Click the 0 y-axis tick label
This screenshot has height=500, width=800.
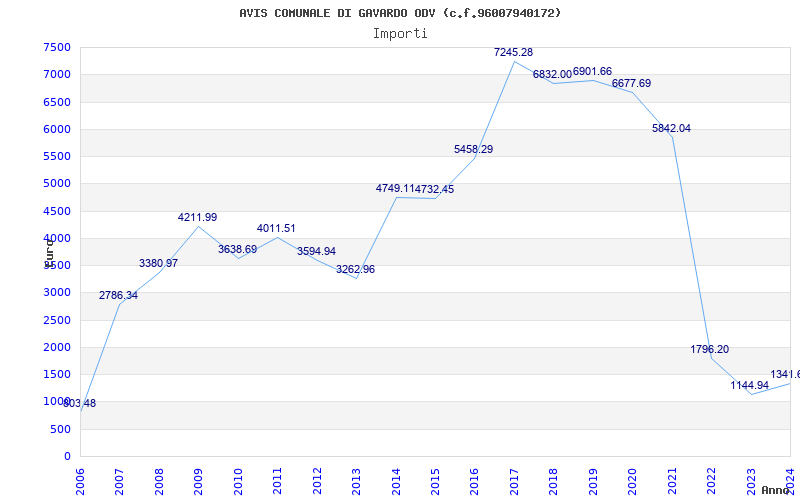coord(67,457)
